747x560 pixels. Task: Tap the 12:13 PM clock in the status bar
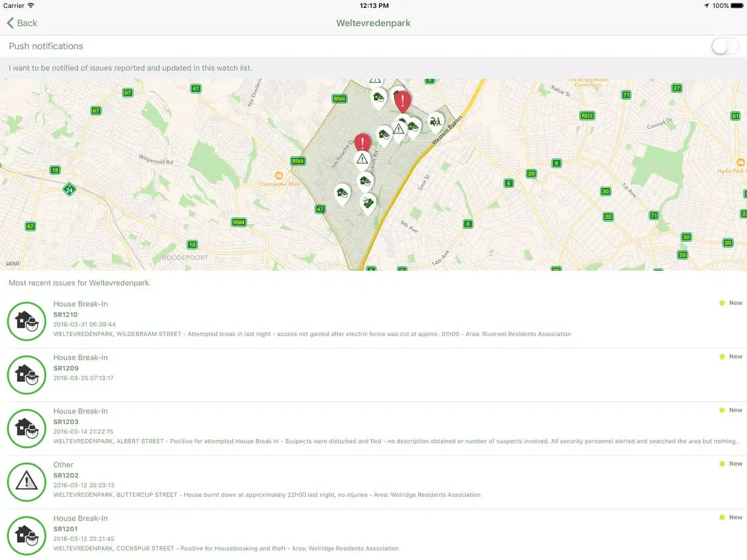(x=374, y=6)
